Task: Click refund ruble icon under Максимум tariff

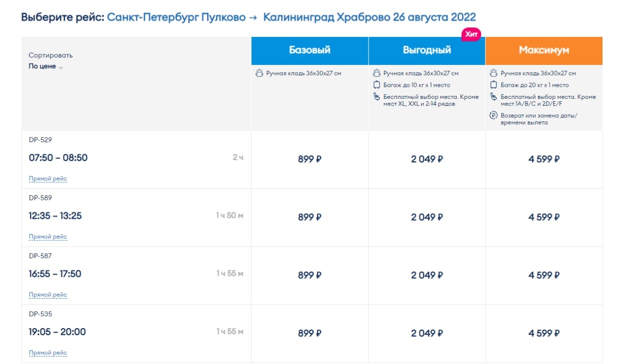Action: [494, 115]
